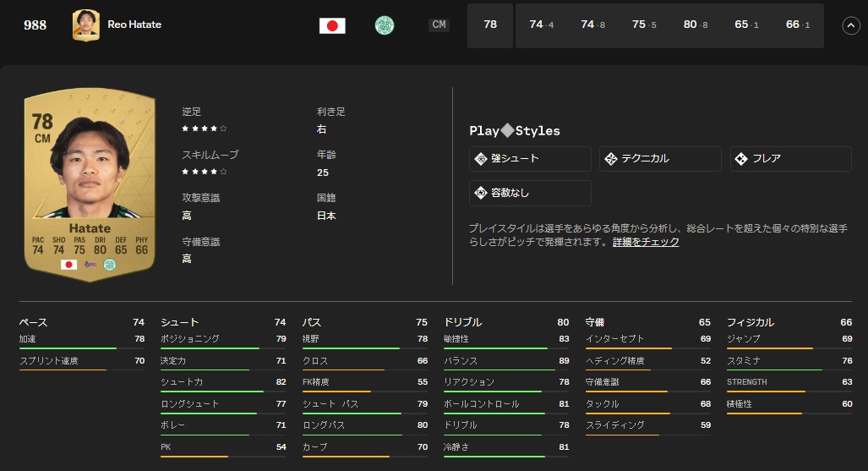Click the フィジカル stat category header
Viewport: 868px width, 471px height.
click(751, 322)
